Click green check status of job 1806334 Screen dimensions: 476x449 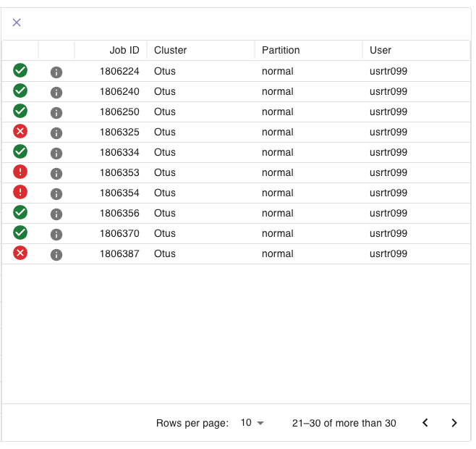[x=20, y=151]
